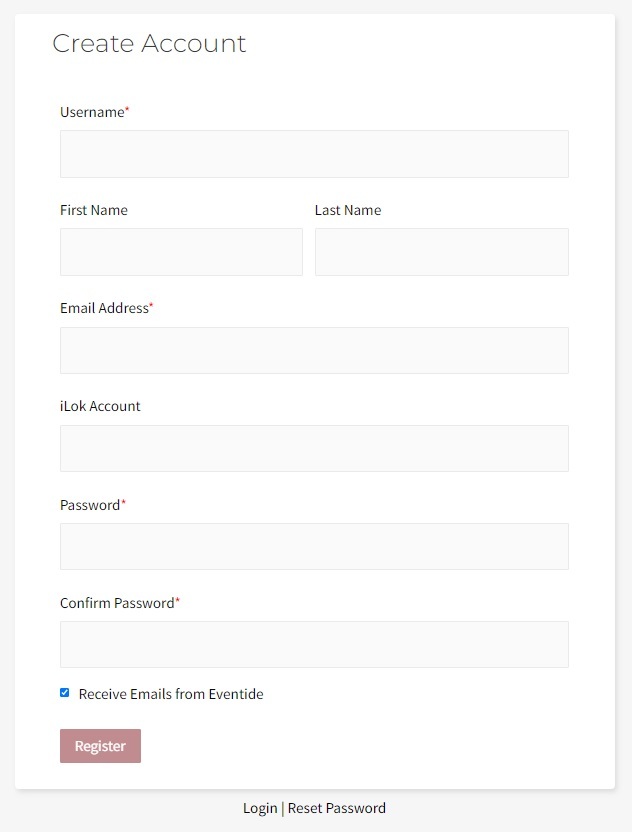The width and height of the screenshot is (632, 832).
Task: Uncheck the Receive Emails from Eventide checkbox
Action: point(65,693)
